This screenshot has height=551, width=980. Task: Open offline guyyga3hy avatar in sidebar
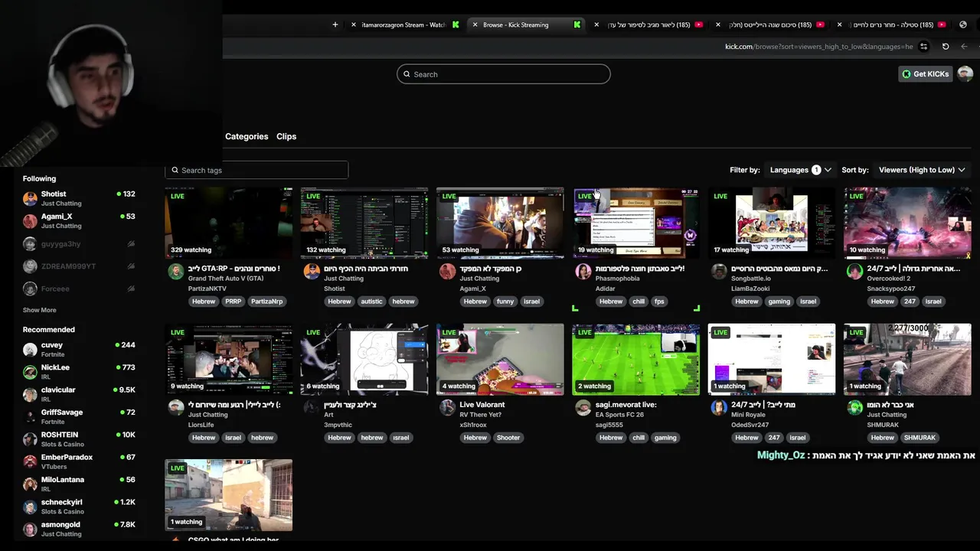click(x=30, y=244)
